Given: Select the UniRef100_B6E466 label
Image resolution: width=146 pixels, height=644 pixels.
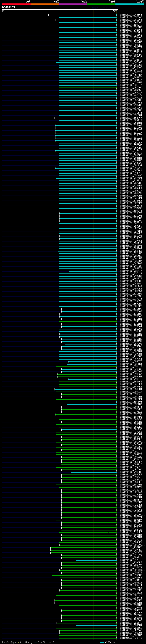Looking at the screenshot, I should click(131, 63).
